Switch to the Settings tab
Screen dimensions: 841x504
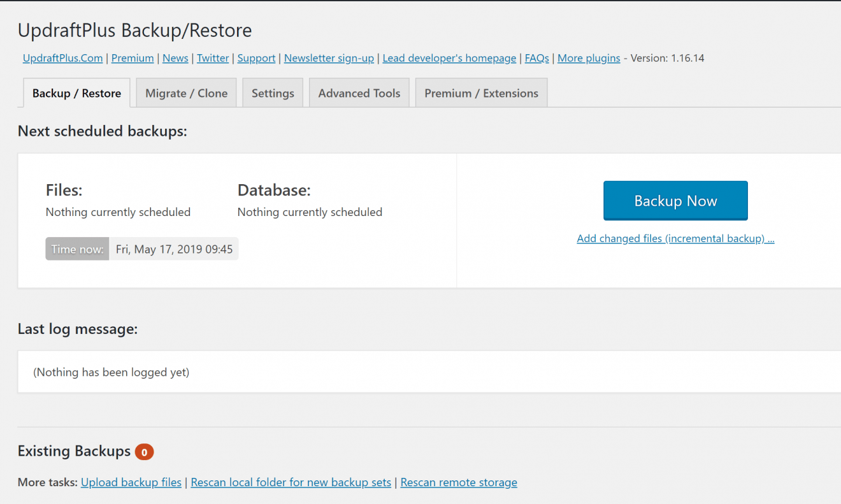[x=272, y=92]
